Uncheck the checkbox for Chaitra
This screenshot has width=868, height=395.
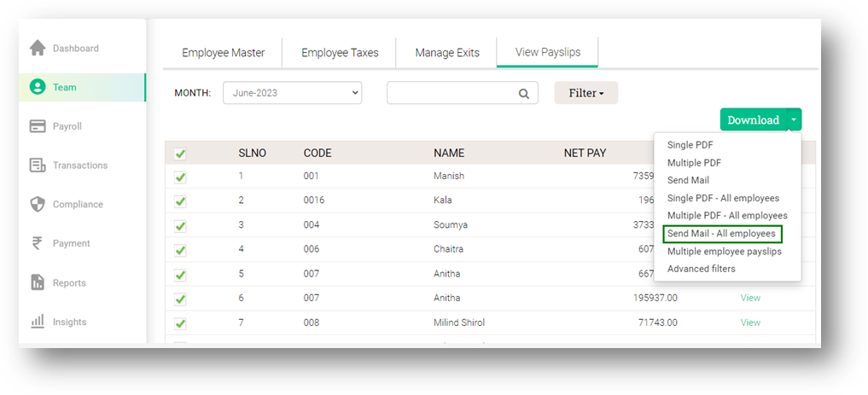click(180, 250)
